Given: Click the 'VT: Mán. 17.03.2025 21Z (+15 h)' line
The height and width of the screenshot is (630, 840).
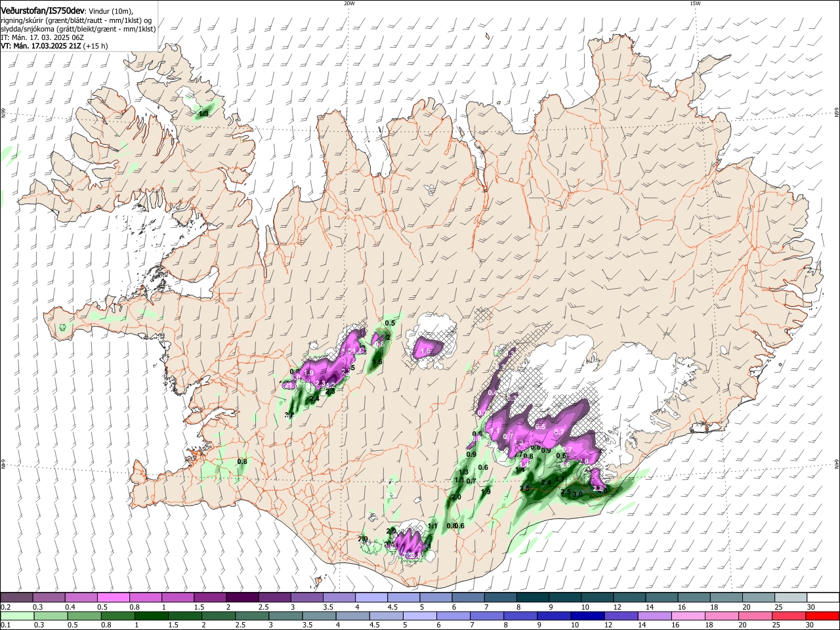Looking at the screenshot, I should pos(54,46).
